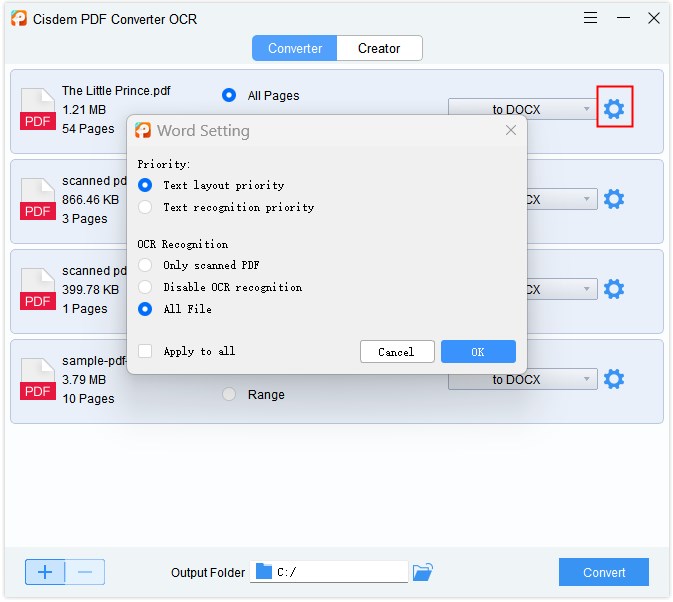The height and width of the screenshot is (602, 673).
Task: Click the Priority: heading in dialog
Action: coord(164,164)
